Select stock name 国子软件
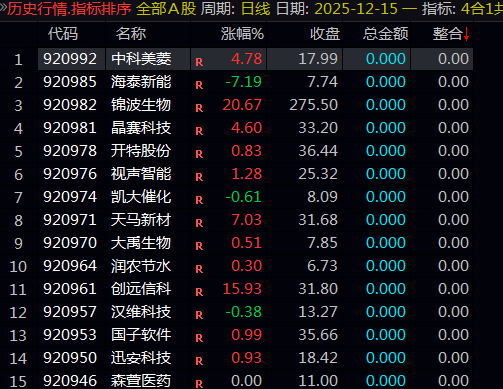The height and width of the screenshot is (389, 503). point(141,335)
